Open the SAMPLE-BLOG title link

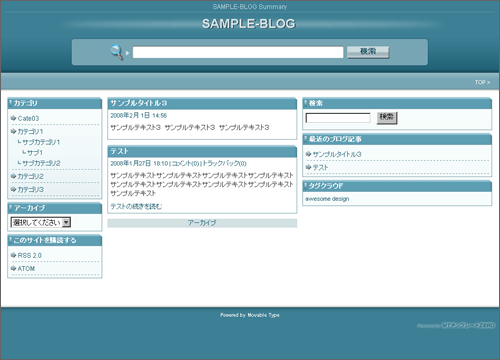click(249, 24)
